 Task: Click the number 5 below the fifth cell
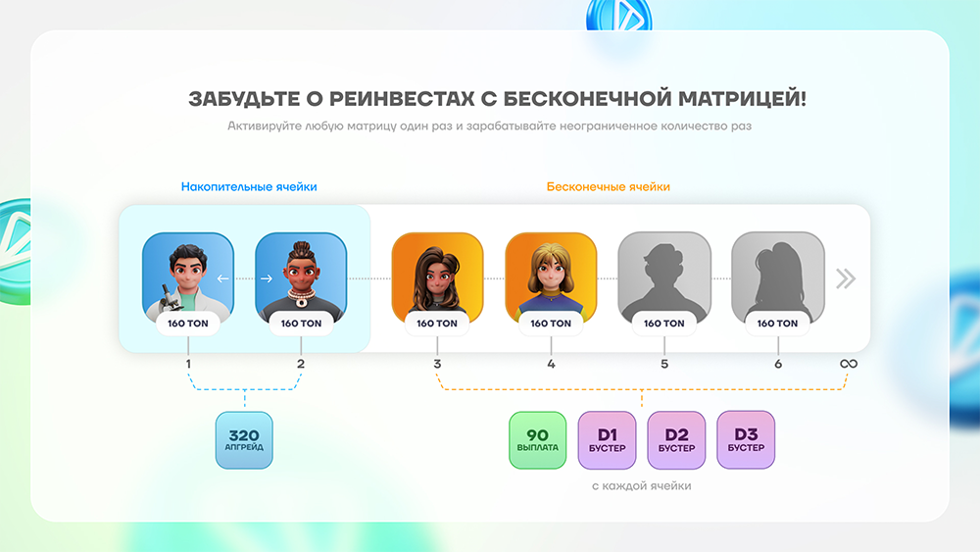point(664,364)
